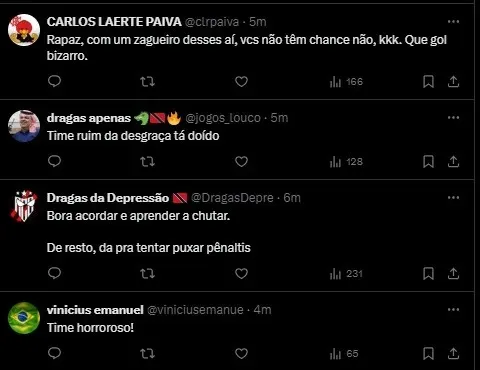This screenshot has width=480, height=370.
Task: View analytics showing 166 views
Action: point(346,82)
